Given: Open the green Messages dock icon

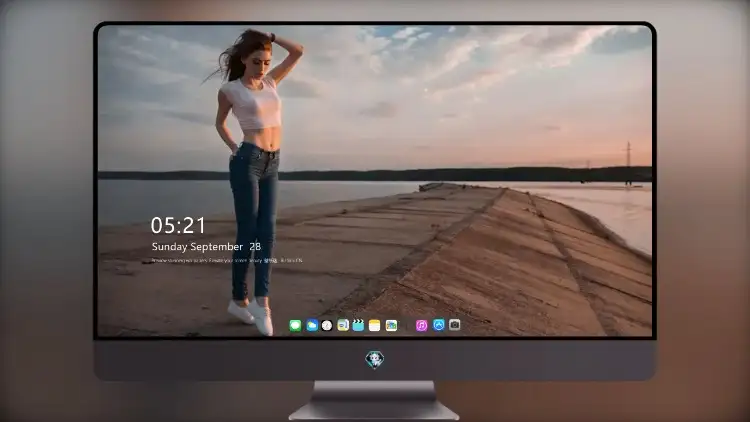Looking at the screenshot, I should (295, 326).
